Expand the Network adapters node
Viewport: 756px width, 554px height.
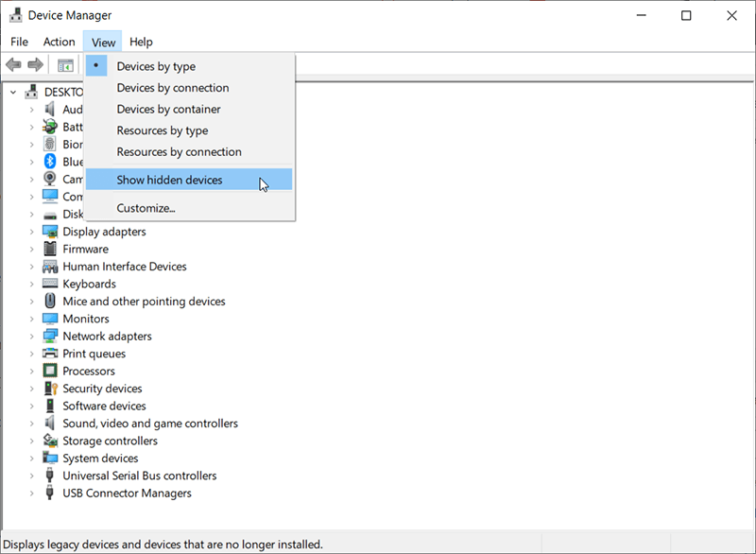click(31, 337)
